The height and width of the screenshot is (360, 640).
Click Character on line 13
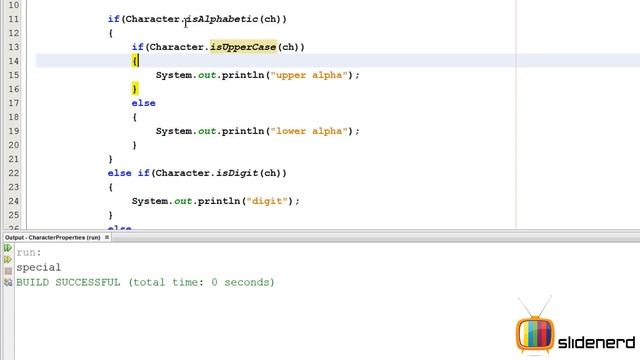coord(177,47)
